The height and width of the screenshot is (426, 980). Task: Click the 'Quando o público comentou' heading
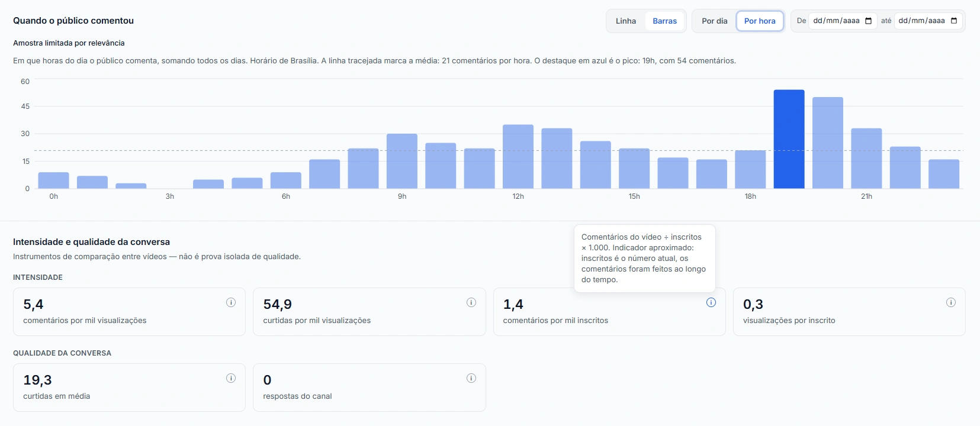point(73,21)
